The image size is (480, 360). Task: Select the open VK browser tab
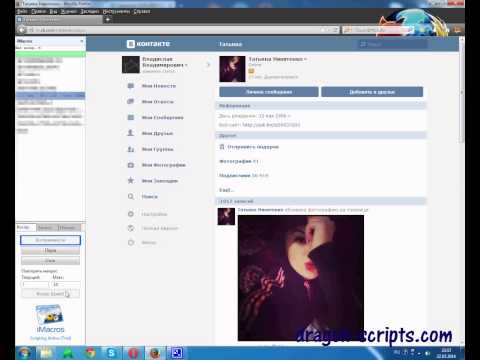point(59,20)
